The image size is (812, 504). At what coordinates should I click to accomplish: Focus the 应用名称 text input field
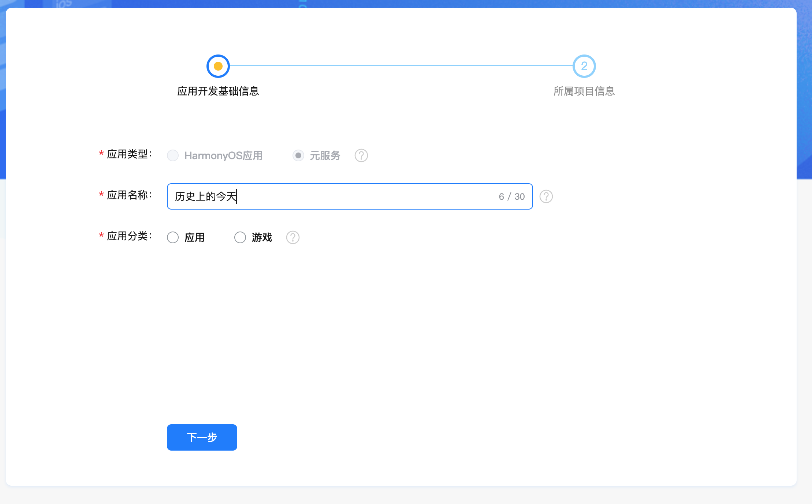click(329, 196)
